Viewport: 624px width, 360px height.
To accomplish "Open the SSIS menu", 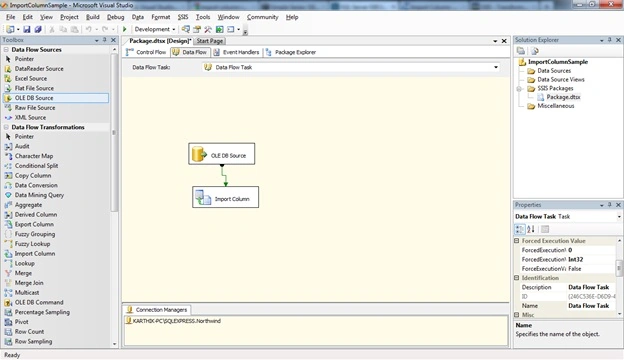I will click(183, 17).
